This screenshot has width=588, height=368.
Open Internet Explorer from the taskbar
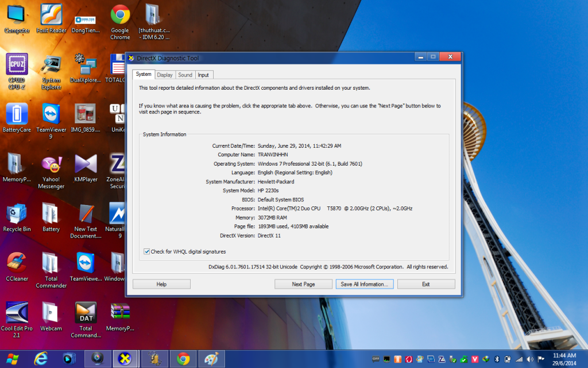(41, 359)
